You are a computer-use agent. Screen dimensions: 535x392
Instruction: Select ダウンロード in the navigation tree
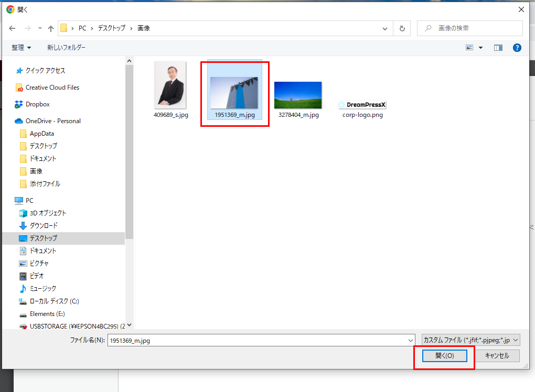(x=44, y=225)
